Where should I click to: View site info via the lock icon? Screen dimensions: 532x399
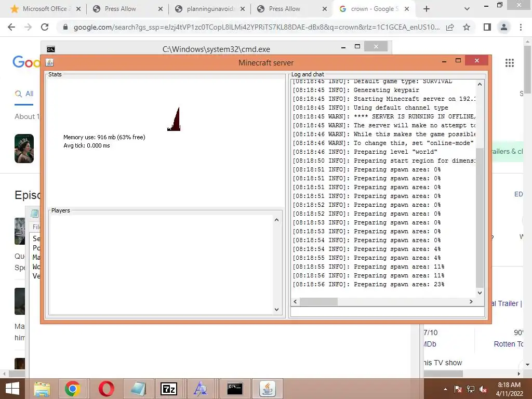click(65, 27)
